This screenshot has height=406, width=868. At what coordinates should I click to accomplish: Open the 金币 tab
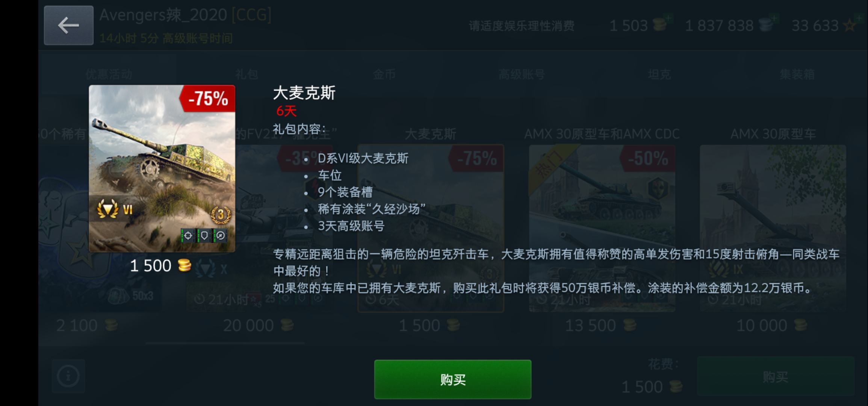[x=384, y=74]
